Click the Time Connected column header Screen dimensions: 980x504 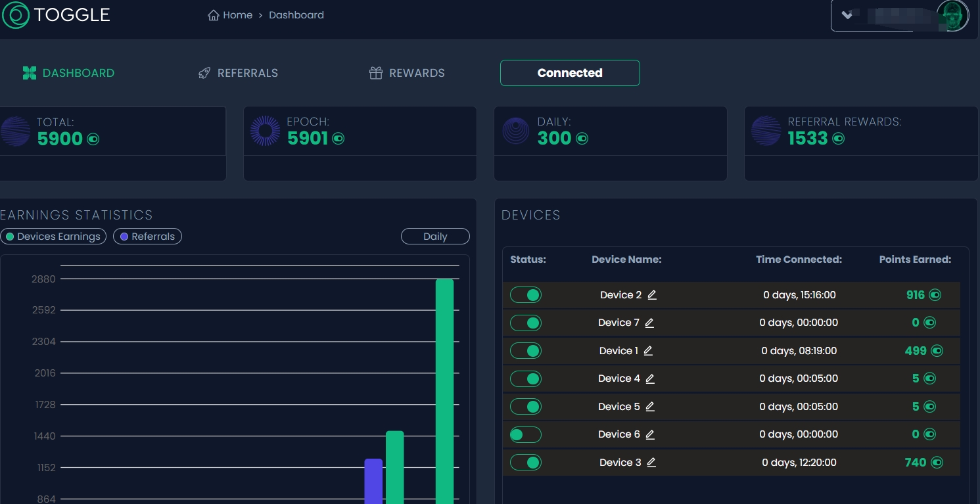coord(799,260)
